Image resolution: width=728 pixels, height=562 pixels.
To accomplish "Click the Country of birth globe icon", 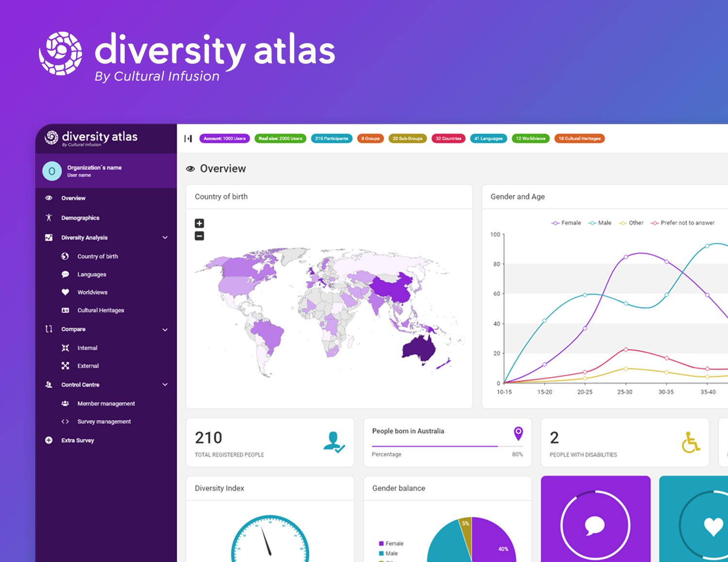I will [x=65, y=256].
